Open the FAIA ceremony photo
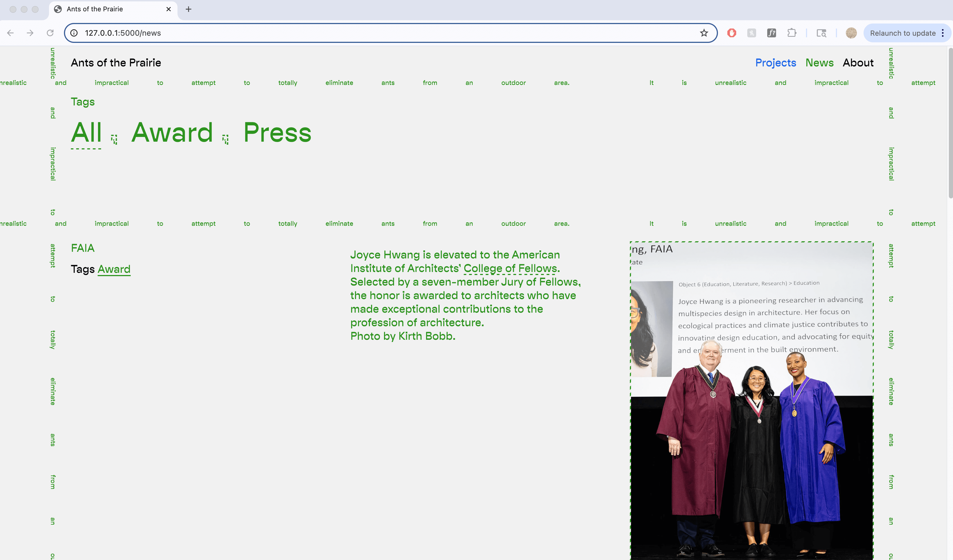 click(752, 401)
